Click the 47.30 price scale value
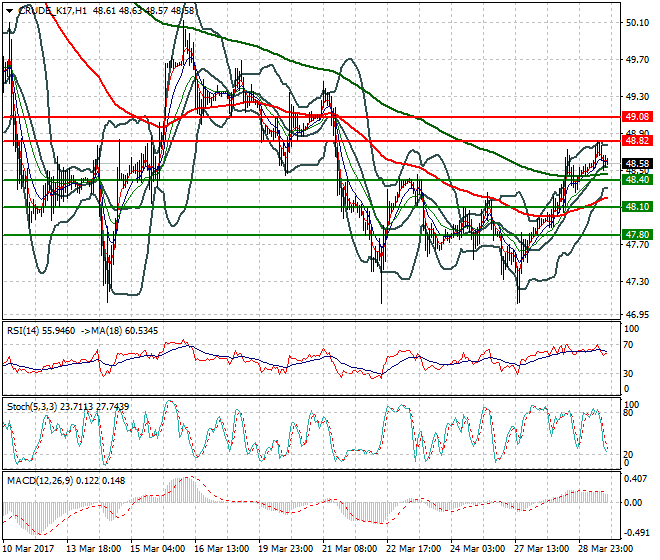 tap(637, 281)
